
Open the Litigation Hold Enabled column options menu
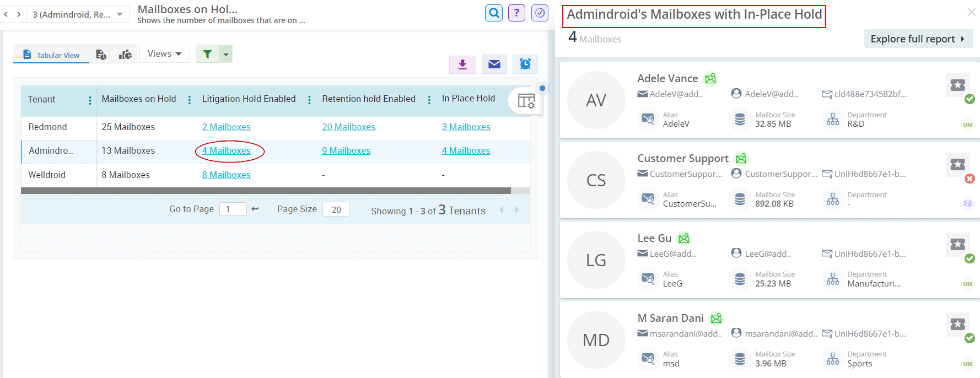[x=309, y=100]
